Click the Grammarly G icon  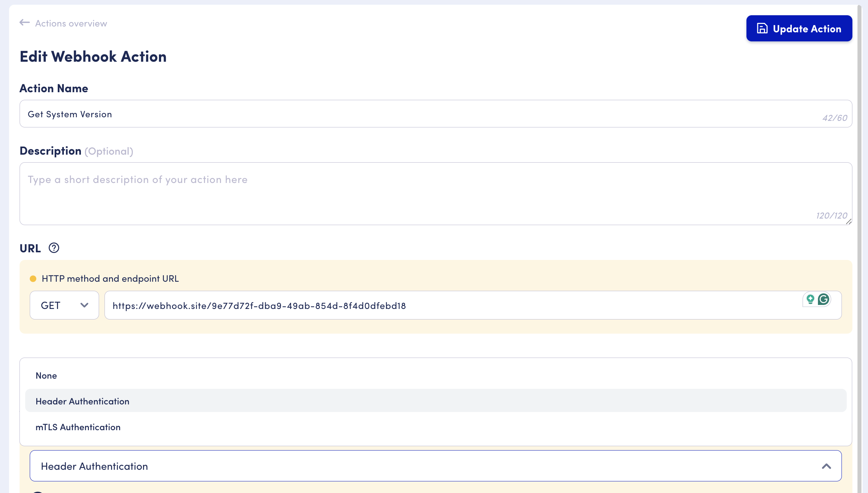click(x=824, y=299)
